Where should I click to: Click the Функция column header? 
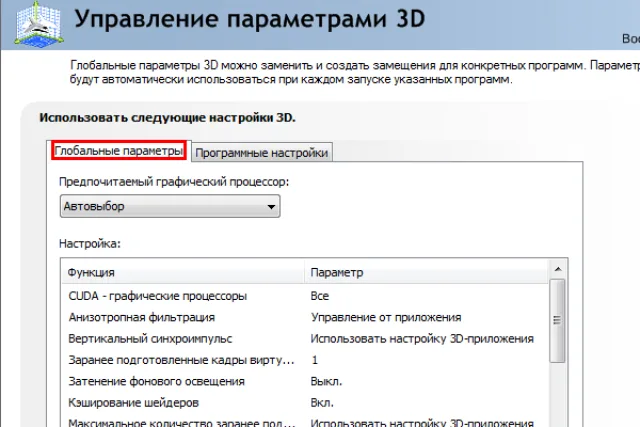(x=182, y=272)
